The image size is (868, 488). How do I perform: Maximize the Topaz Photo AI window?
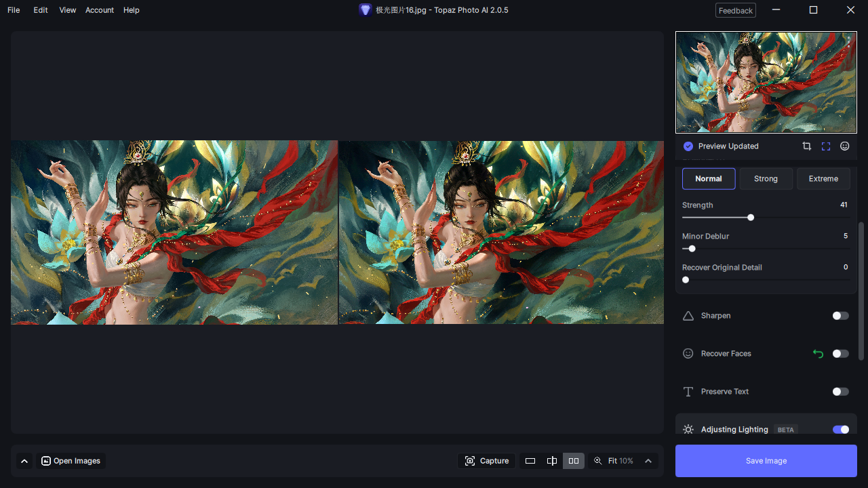[x=814, y=10]
